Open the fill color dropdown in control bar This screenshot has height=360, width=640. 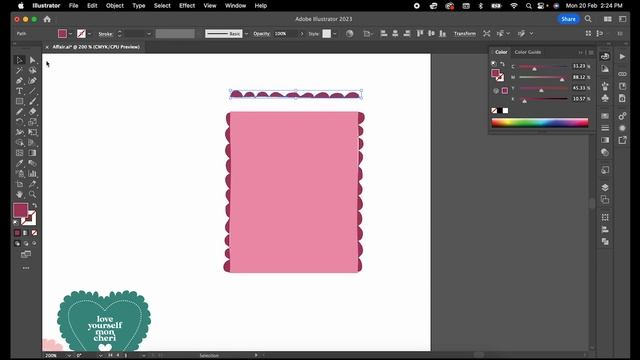click(71, 34)
